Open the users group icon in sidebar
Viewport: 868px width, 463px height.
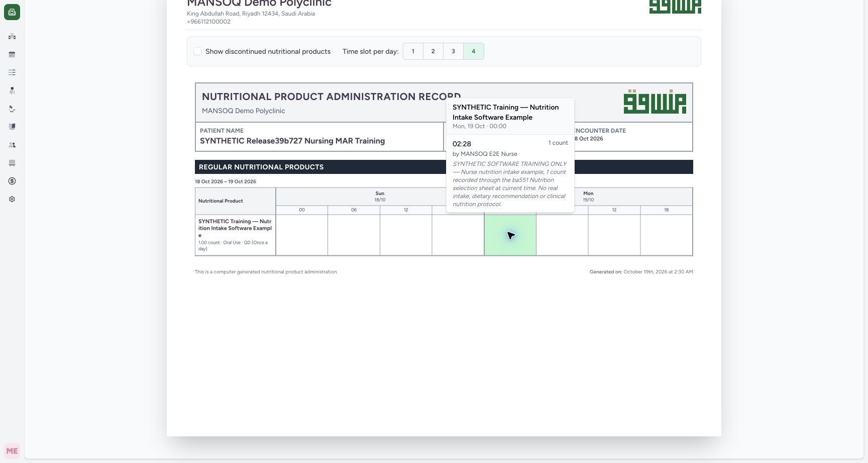pos(12,145)
